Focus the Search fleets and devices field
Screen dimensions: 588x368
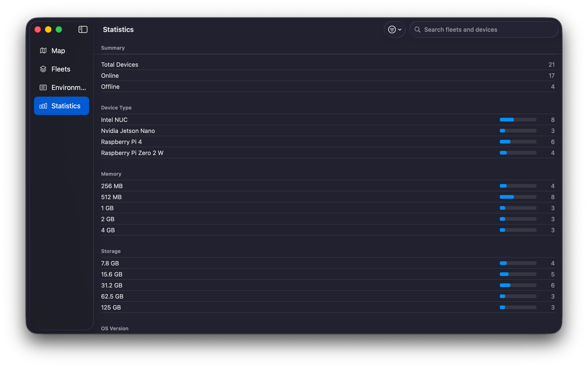pos(484,29)
